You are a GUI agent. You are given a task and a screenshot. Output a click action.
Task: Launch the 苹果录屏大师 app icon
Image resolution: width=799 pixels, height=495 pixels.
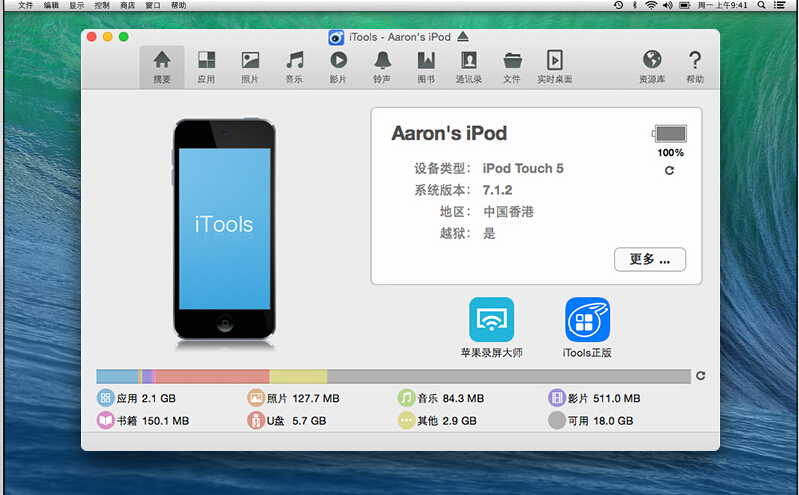(491, 320)
